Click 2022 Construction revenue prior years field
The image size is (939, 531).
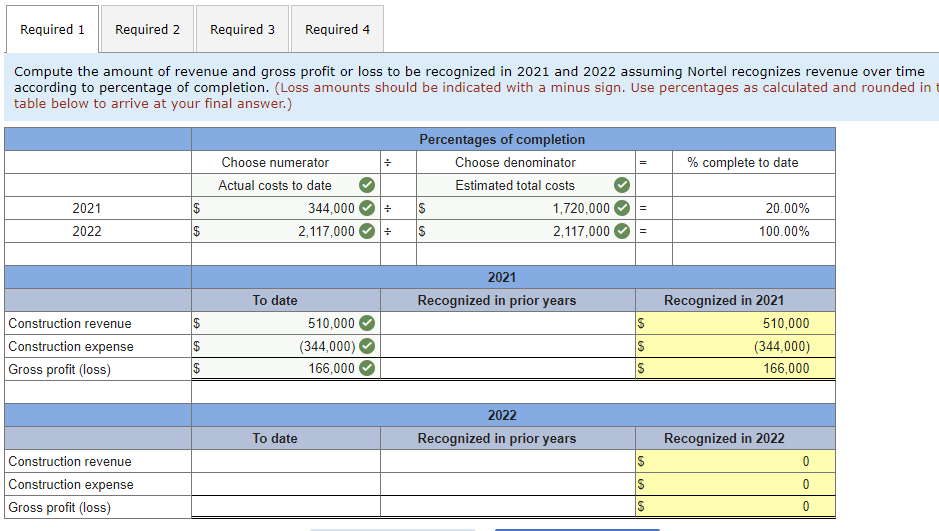(508, 461)
